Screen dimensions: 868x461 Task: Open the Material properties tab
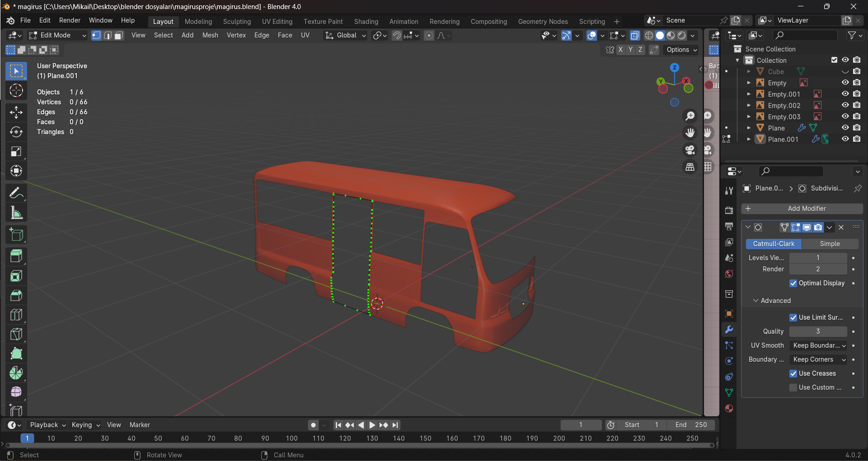point(729,409)
